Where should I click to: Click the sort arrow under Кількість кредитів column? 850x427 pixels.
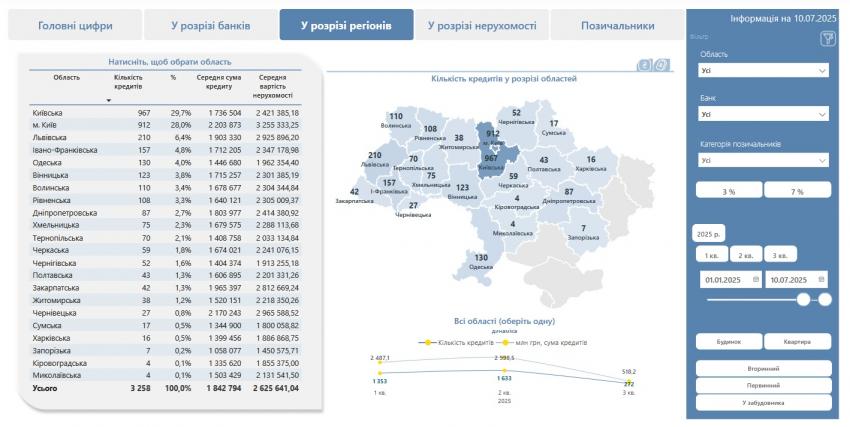pos(109,100)
